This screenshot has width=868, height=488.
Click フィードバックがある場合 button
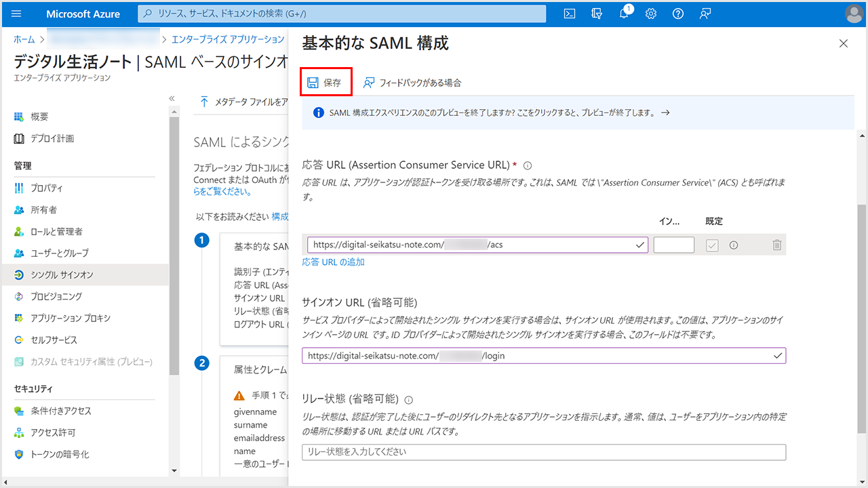pyautogui.click(x=412, y=83)
